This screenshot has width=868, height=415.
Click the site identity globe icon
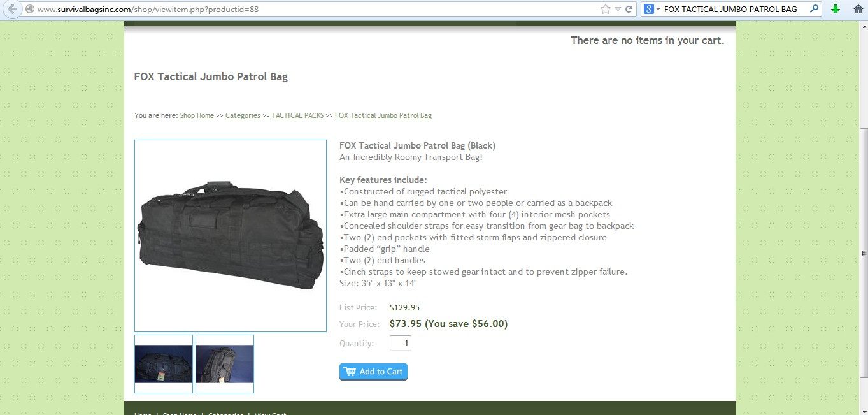tap(29, 9)
